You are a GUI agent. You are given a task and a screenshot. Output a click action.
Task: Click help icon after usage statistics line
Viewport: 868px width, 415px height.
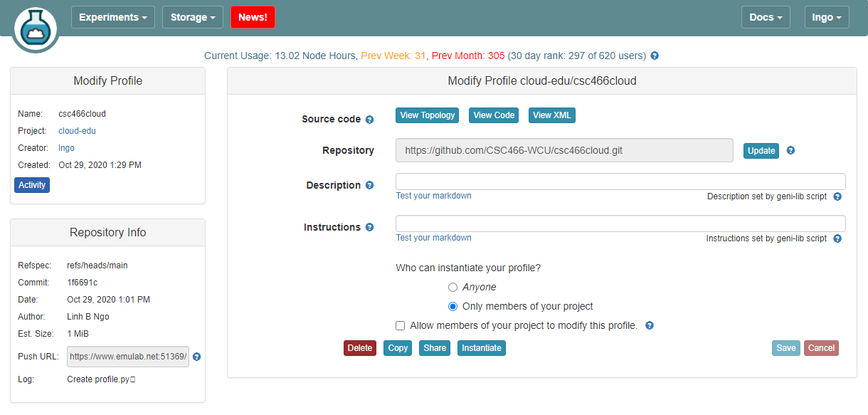coord(655,56)
